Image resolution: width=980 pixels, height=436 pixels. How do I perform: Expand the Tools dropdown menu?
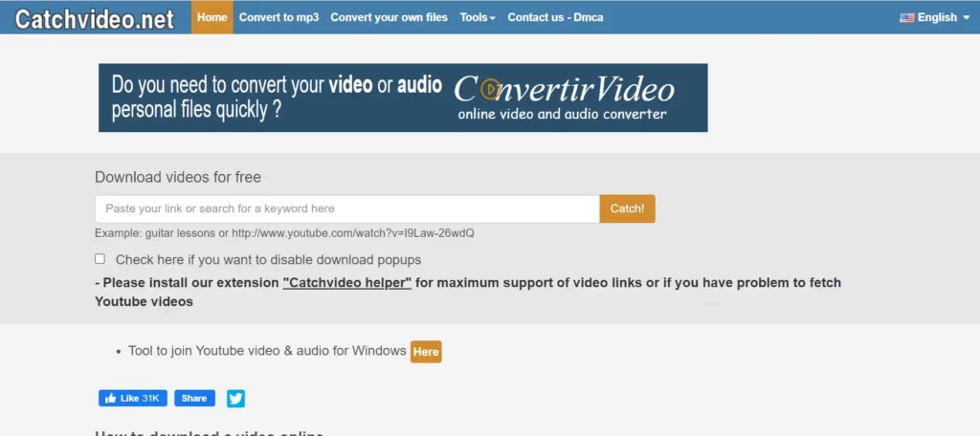[477, 17]
